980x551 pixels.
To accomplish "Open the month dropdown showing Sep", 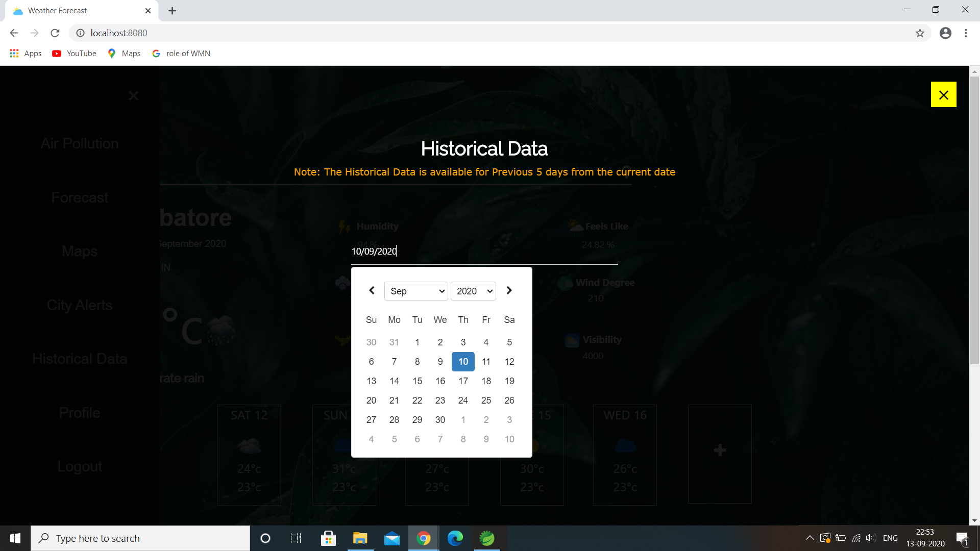I will point(415,291).
